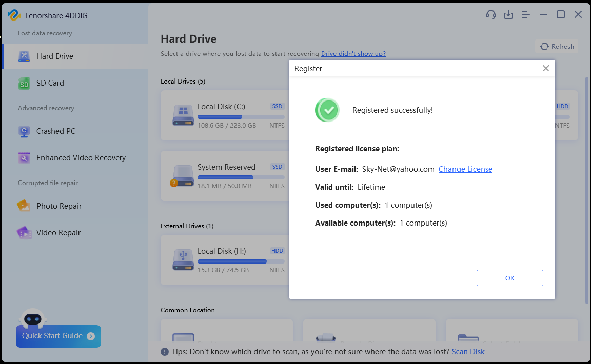The image size is (591, 364).
Task: Click the Refresh button
Action: coord(557,46)
